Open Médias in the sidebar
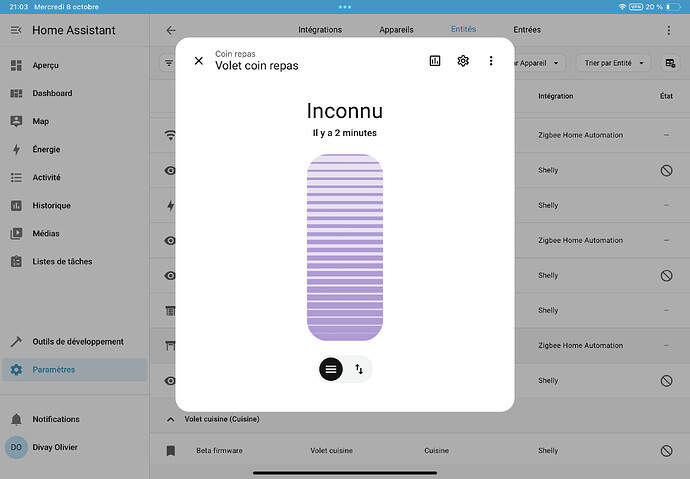 pos(74,234)
